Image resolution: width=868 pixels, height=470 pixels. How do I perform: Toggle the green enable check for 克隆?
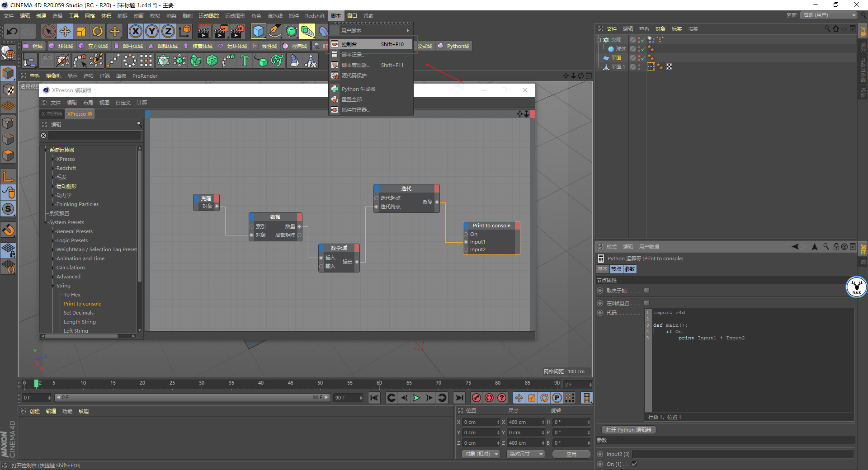pyautogui.click(x=643, y=40)
